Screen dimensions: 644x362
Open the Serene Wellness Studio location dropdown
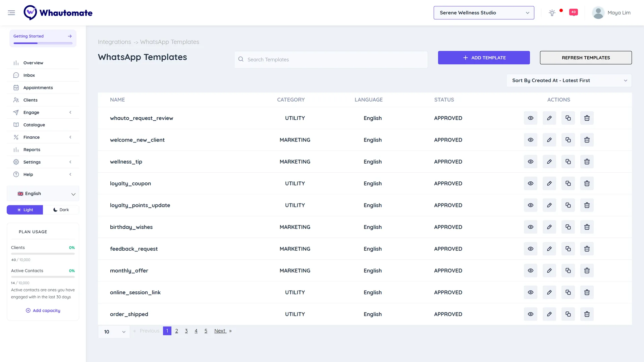point(484,13)
